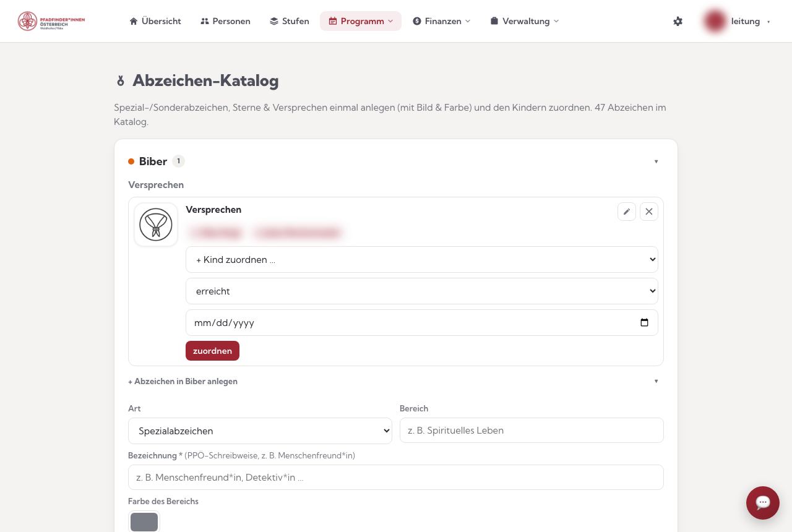Open the Finanzen dropdown menu
The width and height of the screenshot is (792, 532).
[x=441, y=21]
